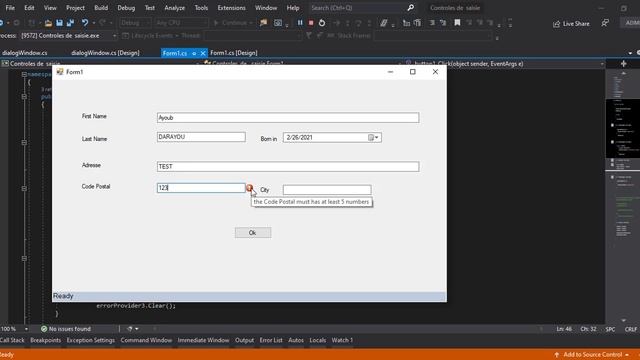Click the screenshot camera toolbar icon
Screen dimensions: 640x360
(278, 23)
